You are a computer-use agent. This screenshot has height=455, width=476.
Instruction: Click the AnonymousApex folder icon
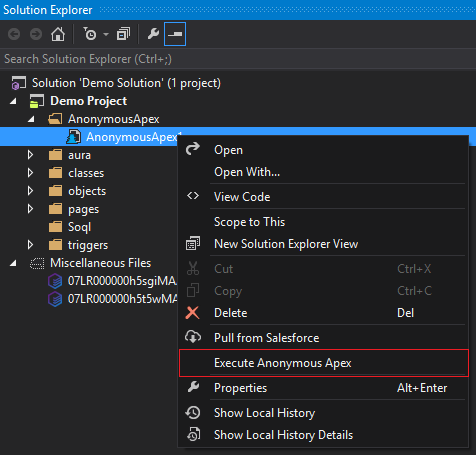coord(55,119)
